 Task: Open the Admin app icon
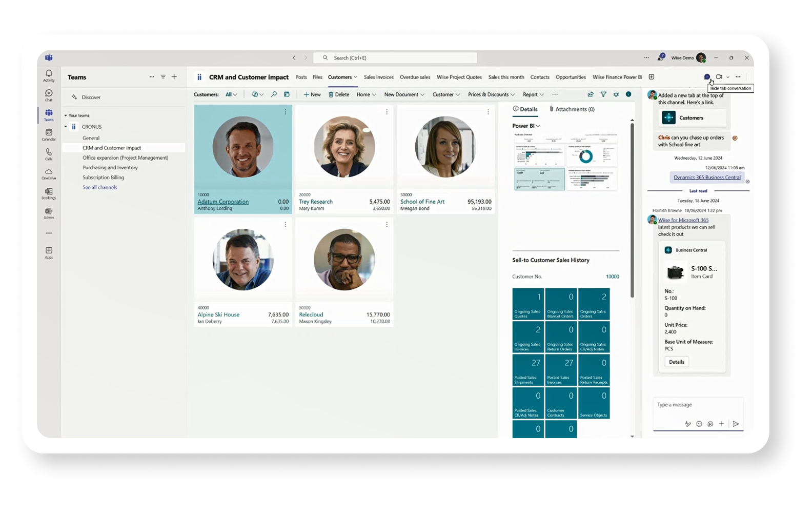[x=49, y=213]
